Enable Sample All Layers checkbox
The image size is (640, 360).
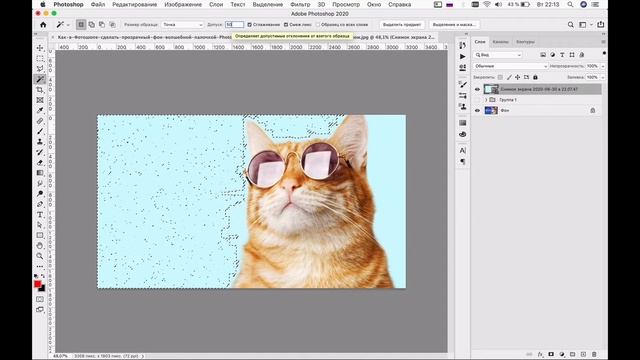(318, 24)
